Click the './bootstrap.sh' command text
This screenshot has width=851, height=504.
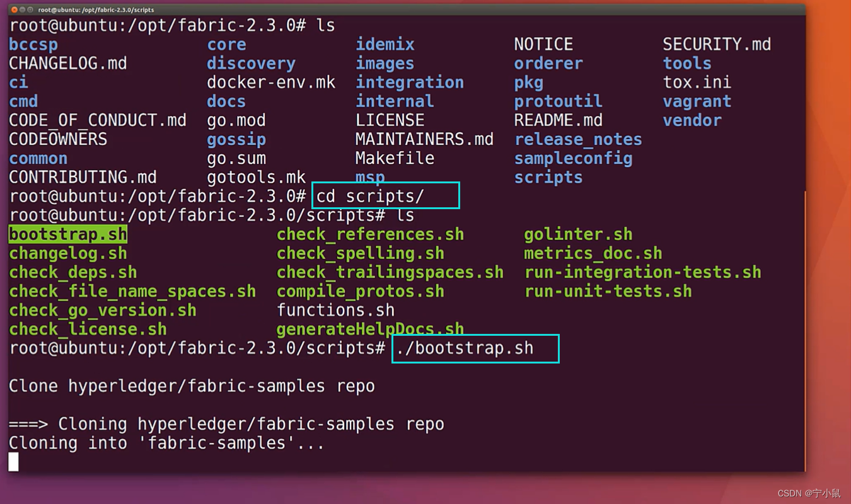point(465,348)
